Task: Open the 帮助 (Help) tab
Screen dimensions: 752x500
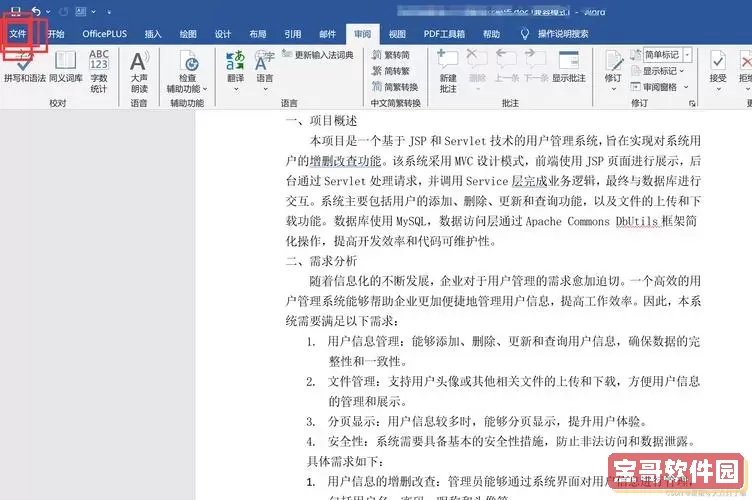Action: 491,34
